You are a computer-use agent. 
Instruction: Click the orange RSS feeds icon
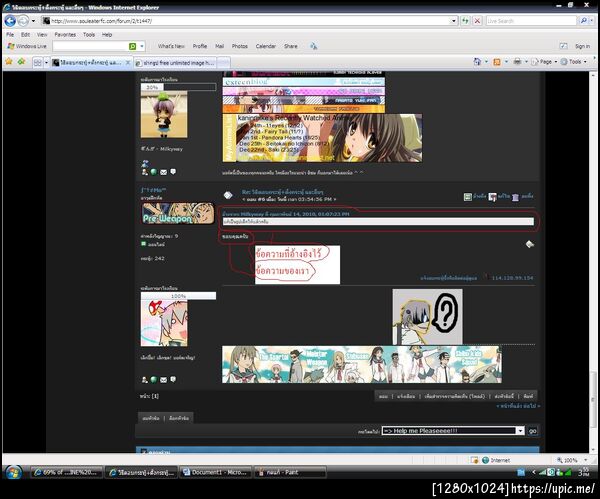point(497,62)
